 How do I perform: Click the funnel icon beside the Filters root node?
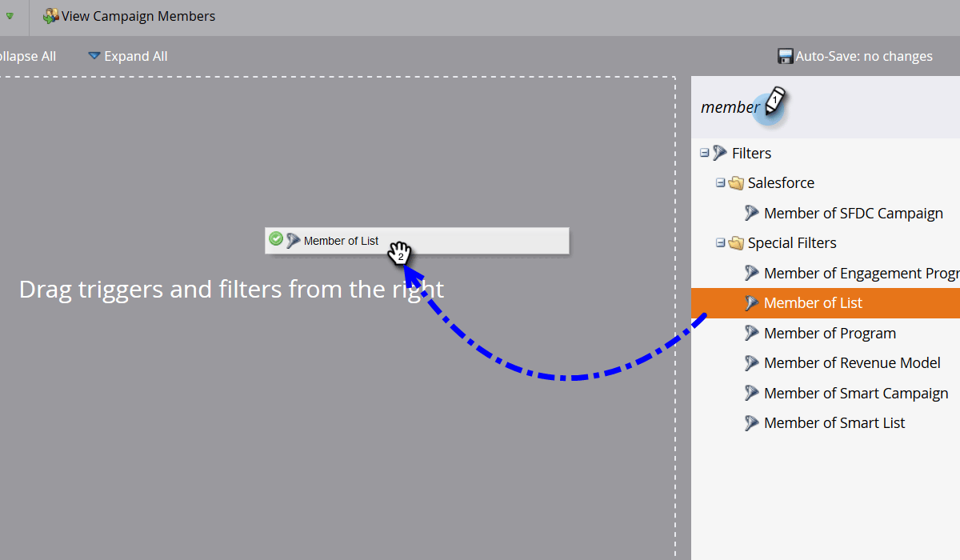point(720,153)
